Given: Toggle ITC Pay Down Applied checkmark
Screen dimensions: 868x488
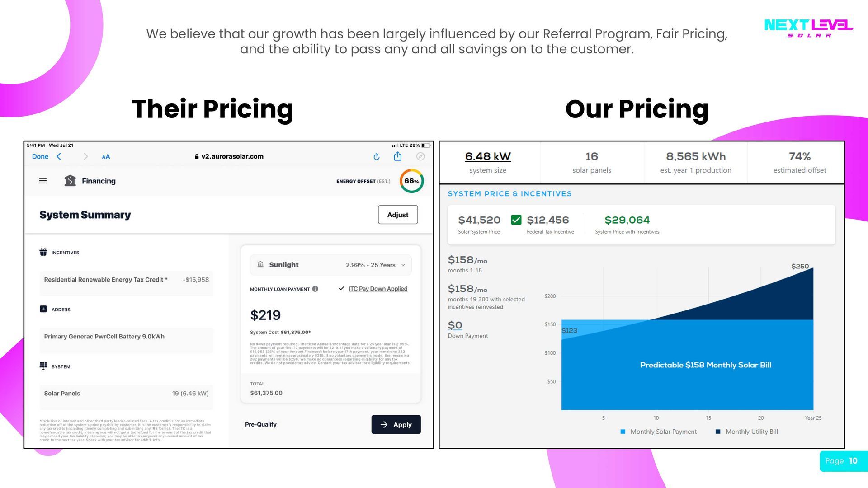Looking at the screenshot, I should pyautogui.click(x=342, y=288).
